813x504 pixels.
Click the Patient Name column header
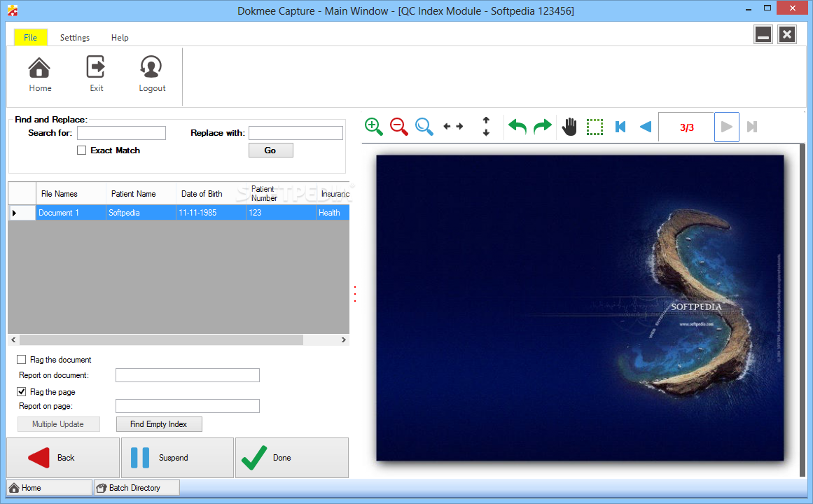(x=141, y=193)
